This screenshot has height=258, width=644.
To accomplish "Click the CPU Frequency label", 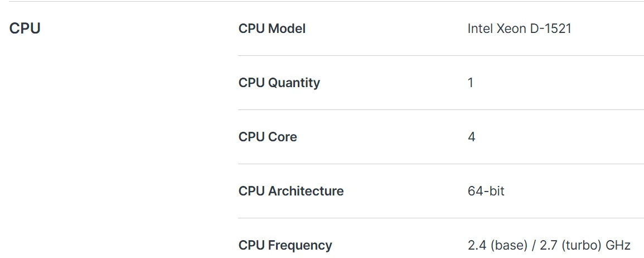I will tap(285, 246).
